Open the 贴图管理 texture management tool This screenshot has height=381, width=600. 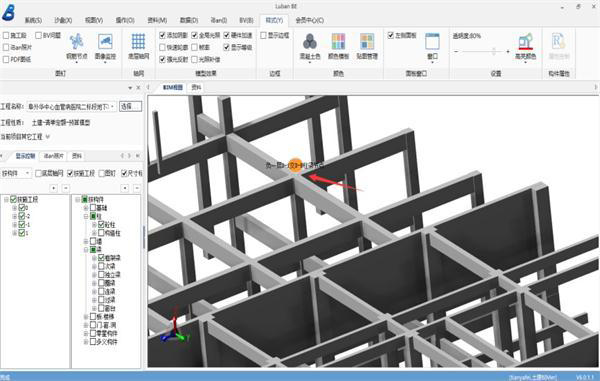point(367,46)
